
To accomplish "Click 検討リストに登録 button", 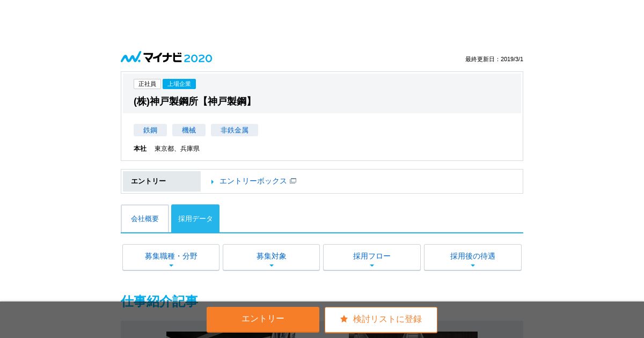I will (x=381, y=319).
